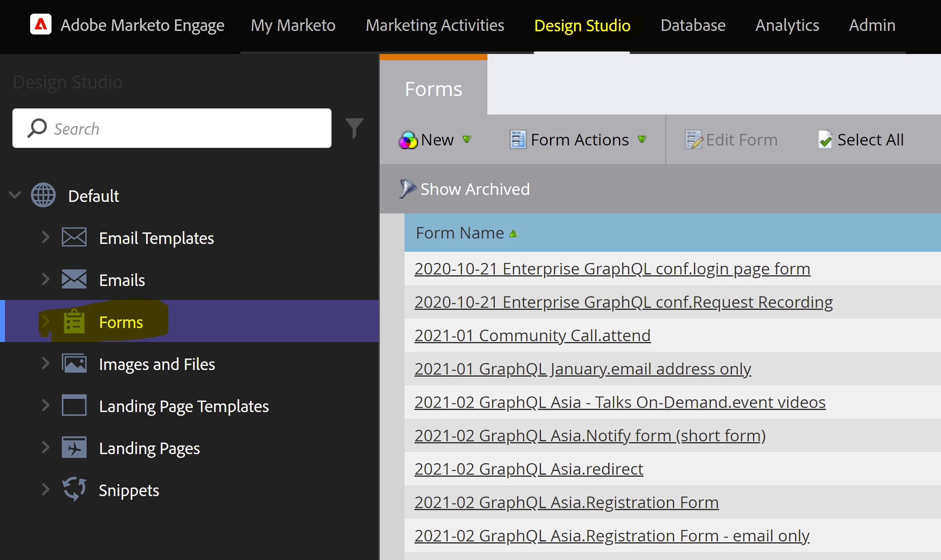941x560 pixels.
Task: Collapse the Default workspace tree
Action: click(x=15, y=195)
